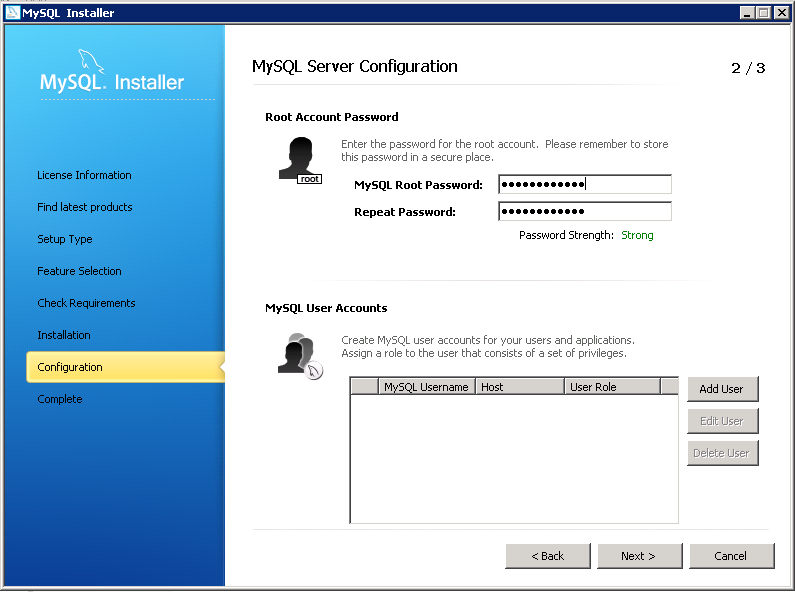Click the Edit User button
The image size is (795, 592).
point(722,421)
